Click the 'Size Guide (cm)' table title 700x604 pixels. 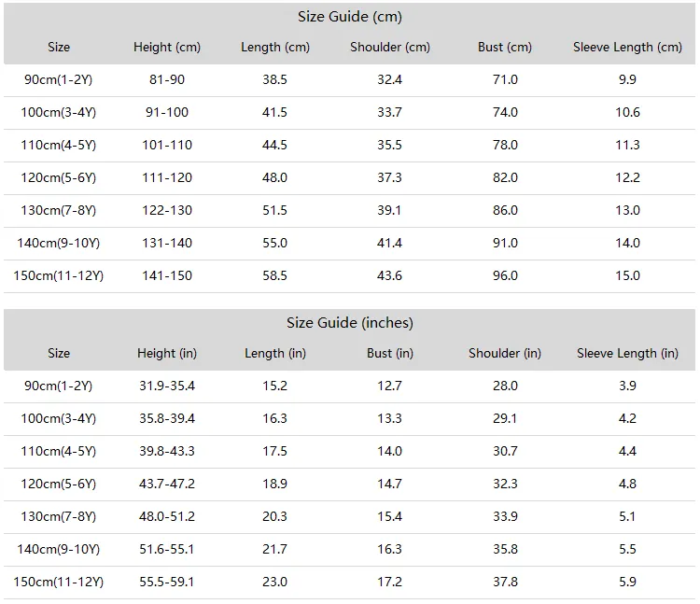point(350,17)
